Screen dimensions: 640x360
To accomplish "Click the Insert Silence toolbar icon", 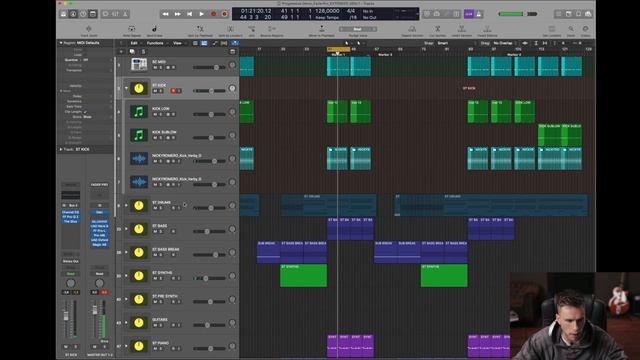I will [x=487, y=30].
